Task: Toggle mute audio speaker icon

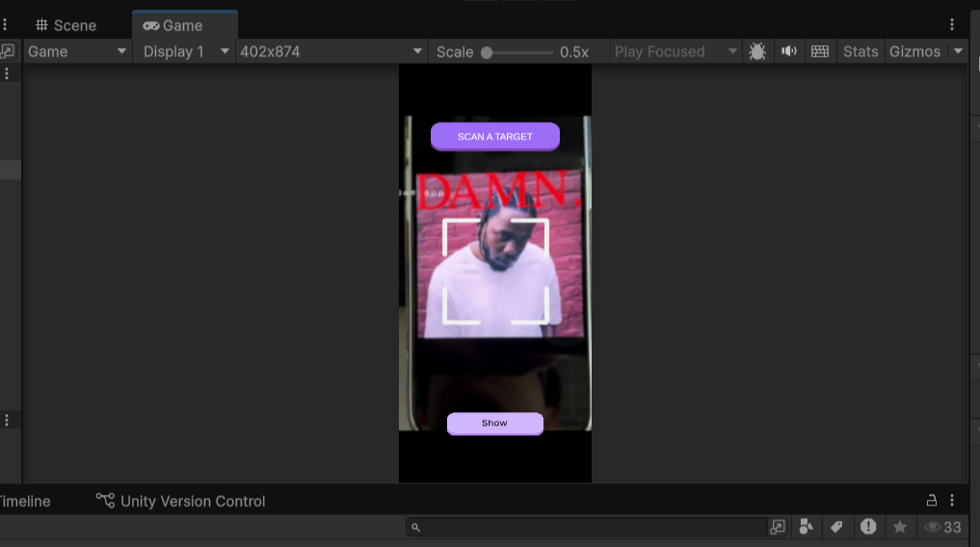Action: click(x=789, y=52)
